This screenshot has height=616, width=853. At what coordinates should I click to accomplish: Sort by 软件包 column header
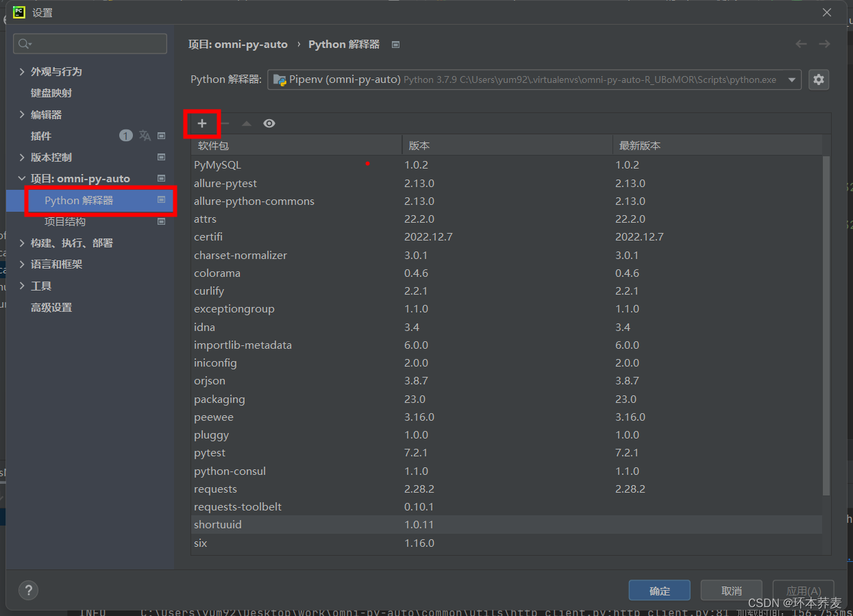point(296,145)
